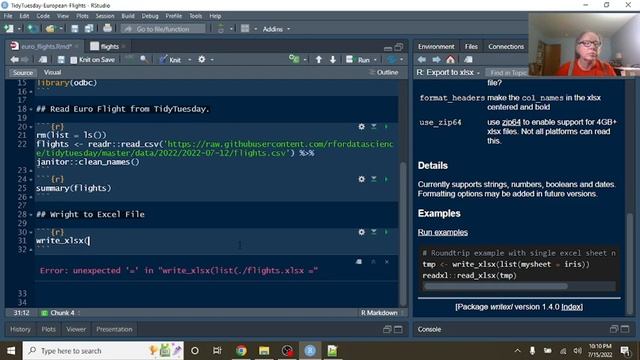Open the Connections tab
The width and height of the screenshot is (640, 360).
click(506, 47)
